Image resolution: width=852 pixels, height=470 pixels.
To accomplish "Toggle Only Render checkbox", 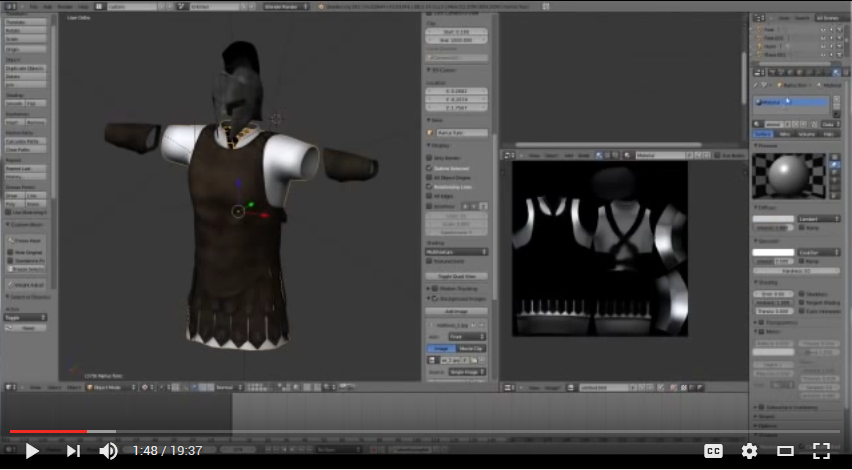I will 429,158.
